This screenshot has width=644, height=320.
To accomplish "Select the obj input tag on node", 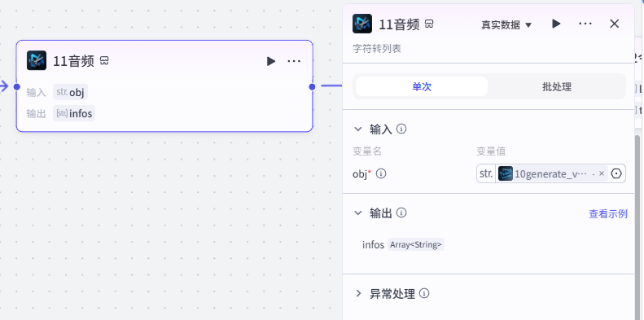I will coord(70,92).
